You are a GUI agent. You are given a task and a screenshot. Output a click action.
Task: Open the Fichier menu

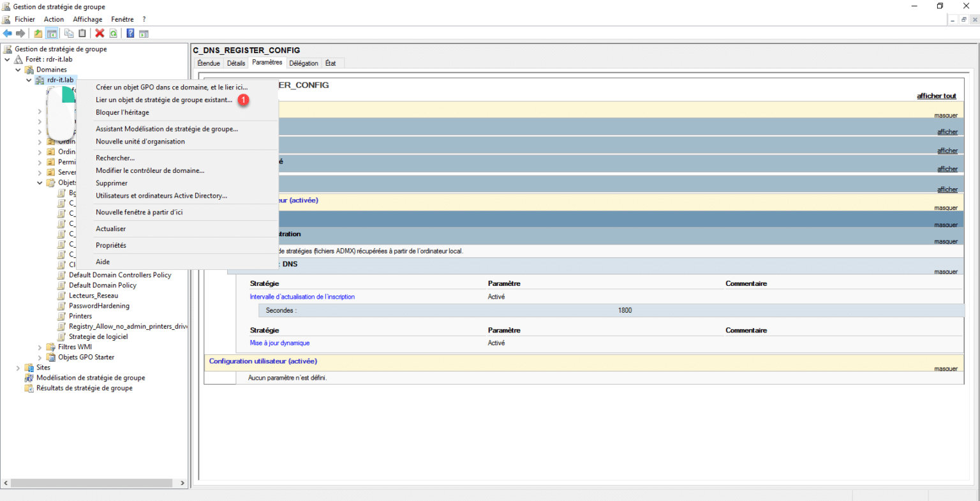(25, 19)
